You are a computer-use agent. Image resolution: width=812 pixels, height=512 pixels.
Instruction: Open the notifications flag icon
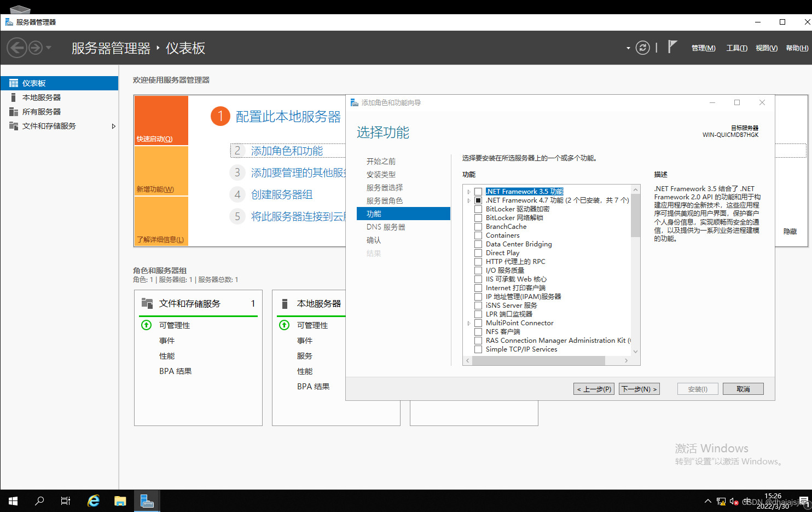click(672, 47)
